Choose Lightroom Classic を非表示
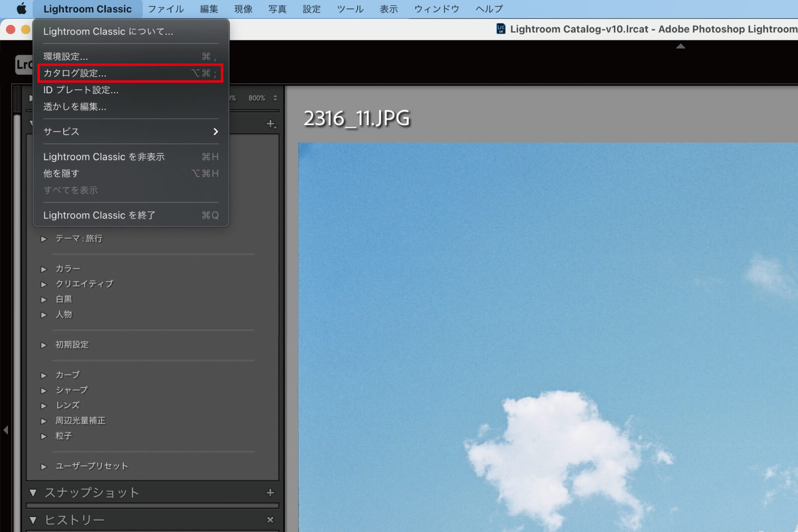 [x=131, y=157]
